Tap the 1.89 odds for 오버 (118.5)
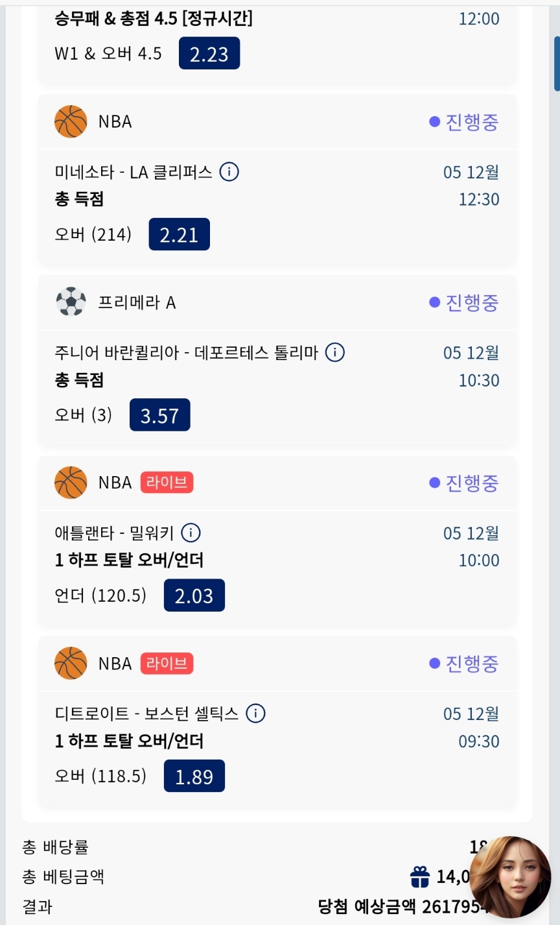Viewport: 560px width, 925px height. (x=194, y=776)
